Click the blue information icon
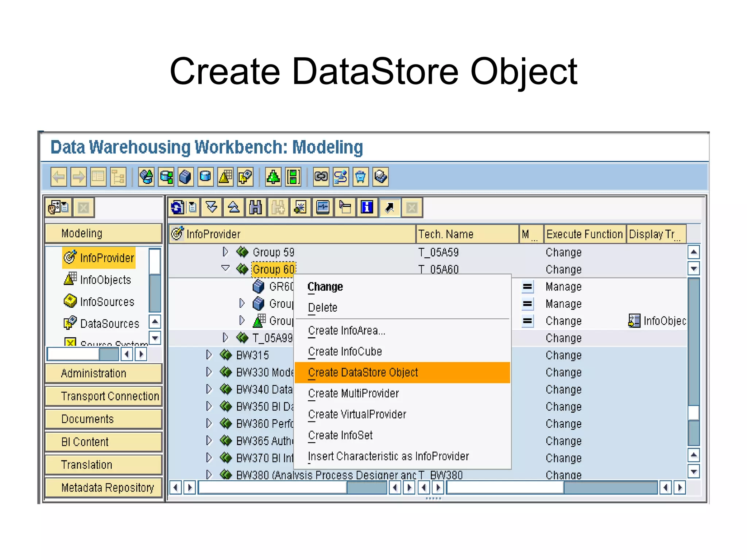This screenshot has width=747, height=560. [367, 208]
